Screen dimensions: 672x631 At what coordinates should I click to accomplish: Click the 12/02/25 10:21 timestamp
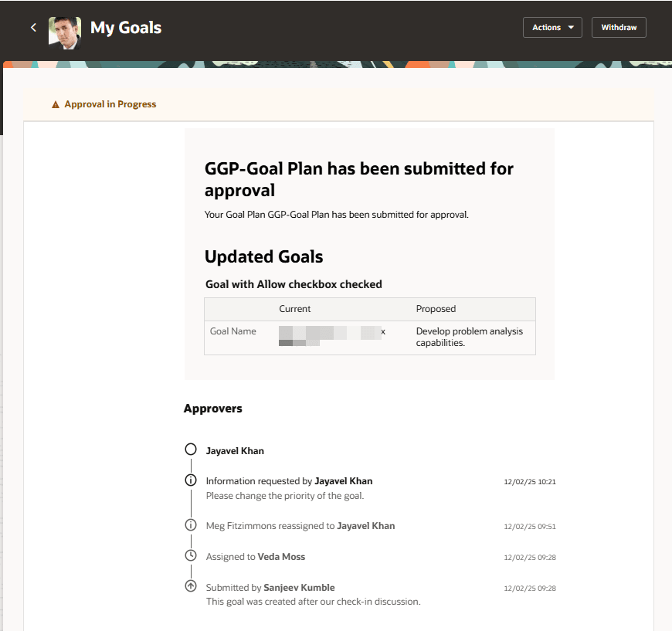(530, 481)
